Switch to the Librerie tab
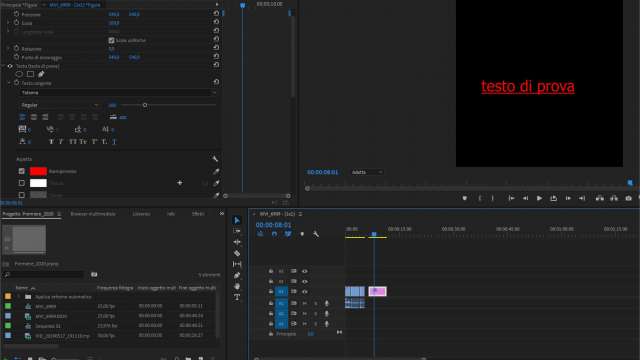 pyautogui.click(x=141, y=214)
